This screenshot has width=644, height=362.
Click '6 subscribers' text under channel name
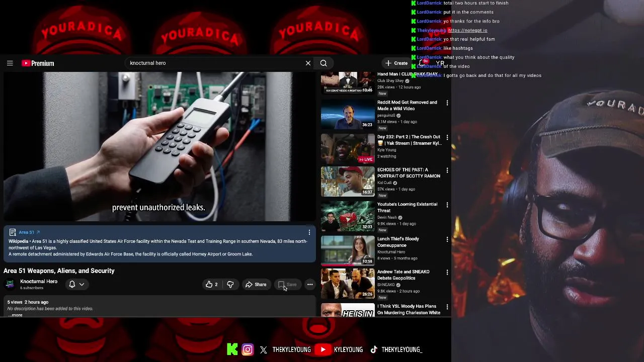tap(31, 288)
